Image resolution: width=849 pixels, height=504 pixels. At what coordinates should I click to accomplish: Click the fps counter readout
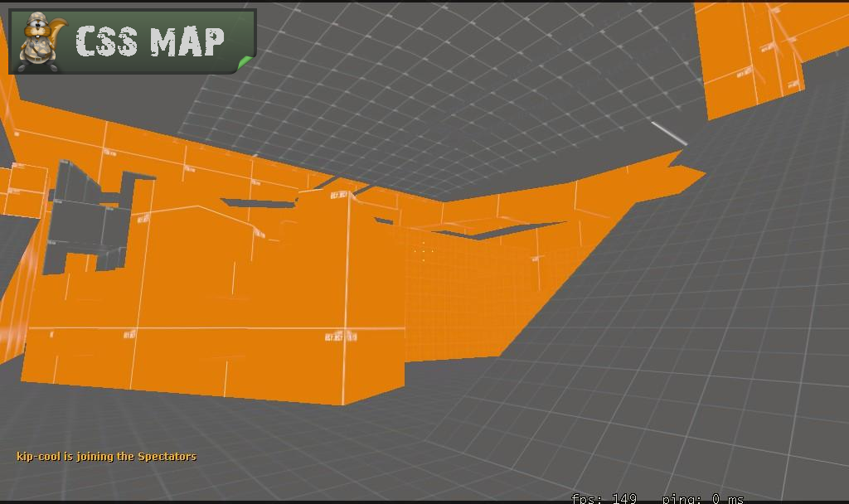pyautogui.click(x=604, y=498)
